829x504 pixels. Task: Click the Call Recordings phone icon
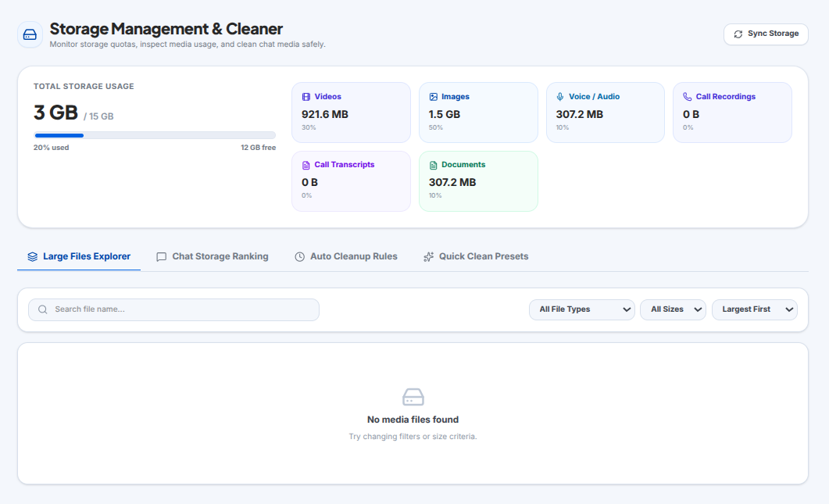point(687,97)
